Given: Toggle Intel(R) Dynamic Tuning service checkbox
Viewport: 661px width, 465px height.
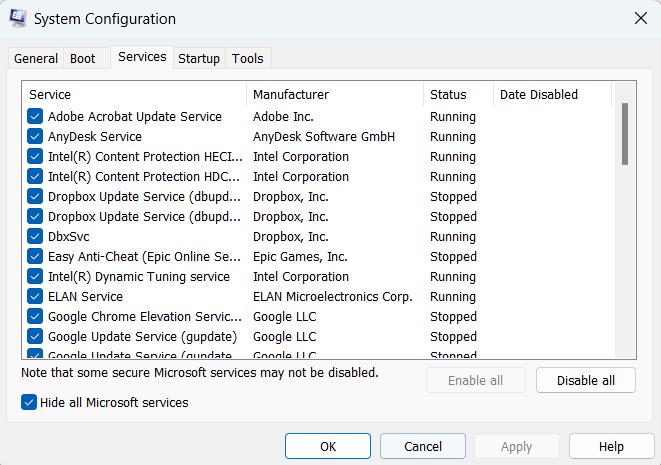Looking at the screenshot, I should [35, 277].
